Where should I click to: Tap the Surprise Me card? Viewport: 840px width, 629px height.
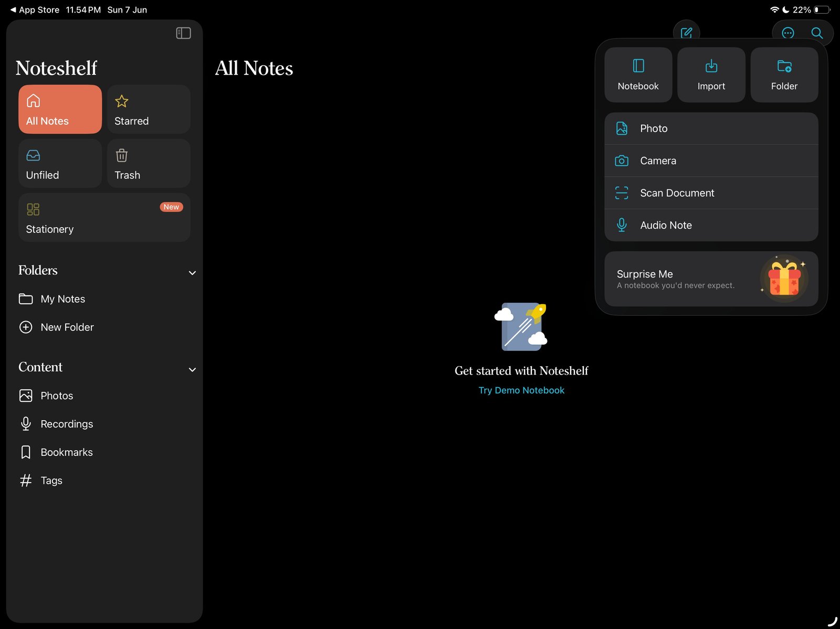(x=711, y=279)
